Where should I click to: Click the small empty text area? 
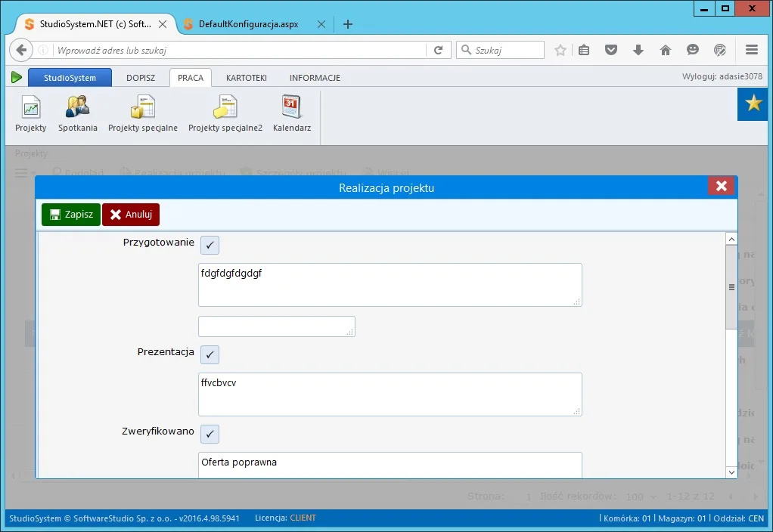pyautogui.click(x=277, y=326)
